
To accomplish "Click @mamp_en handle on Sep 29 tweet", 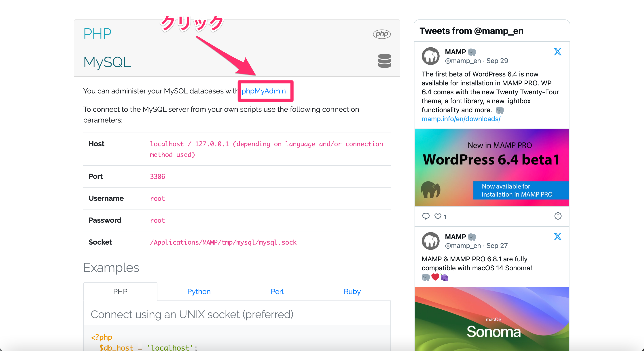I will click(463, 61).
